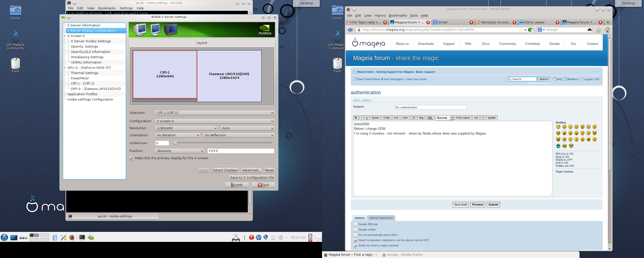This screenshot has width=644, height=258.
Task: Click the Preview button
Action: (x=477, y=205)
